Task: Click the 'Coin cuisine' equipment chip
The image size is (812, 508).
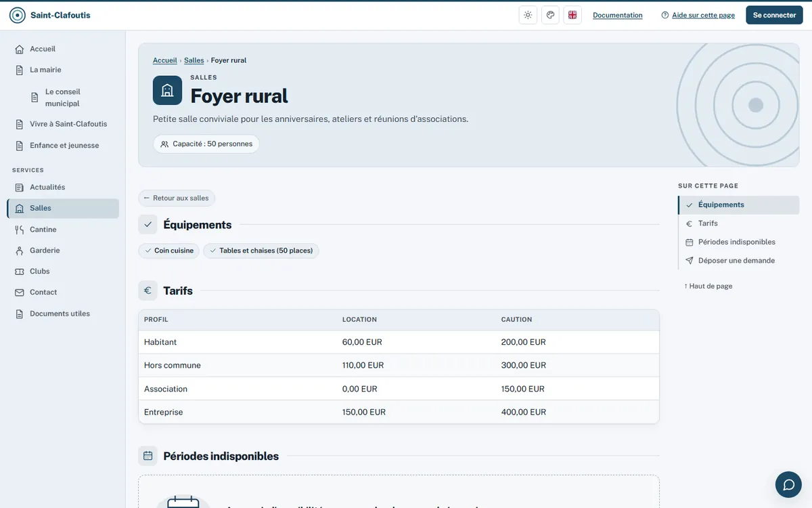Action: 169,251
